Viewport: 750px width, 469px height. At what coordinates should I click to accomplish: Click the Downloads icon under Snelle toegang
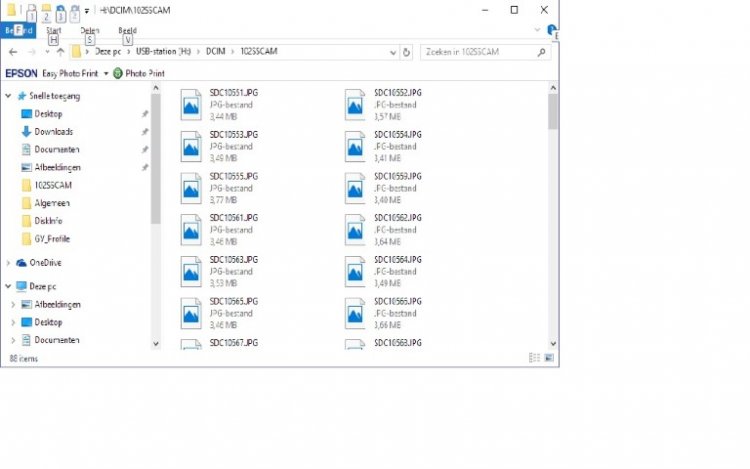[27, 132]
